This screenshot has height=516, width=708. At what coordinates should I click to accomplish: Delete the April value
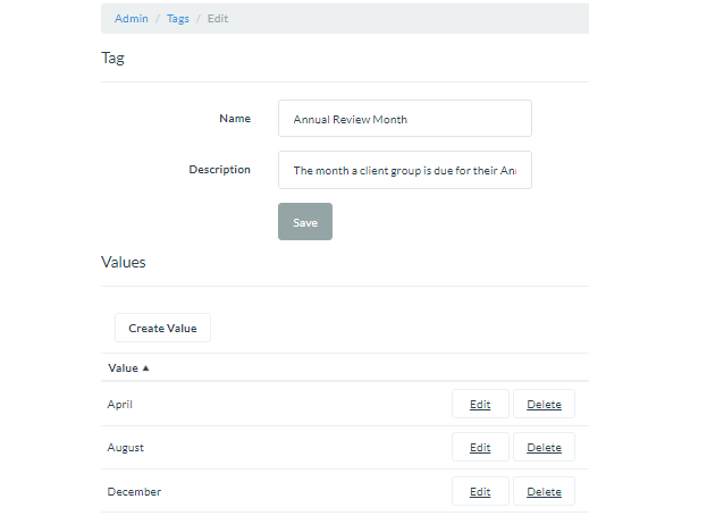pos(544,404)
